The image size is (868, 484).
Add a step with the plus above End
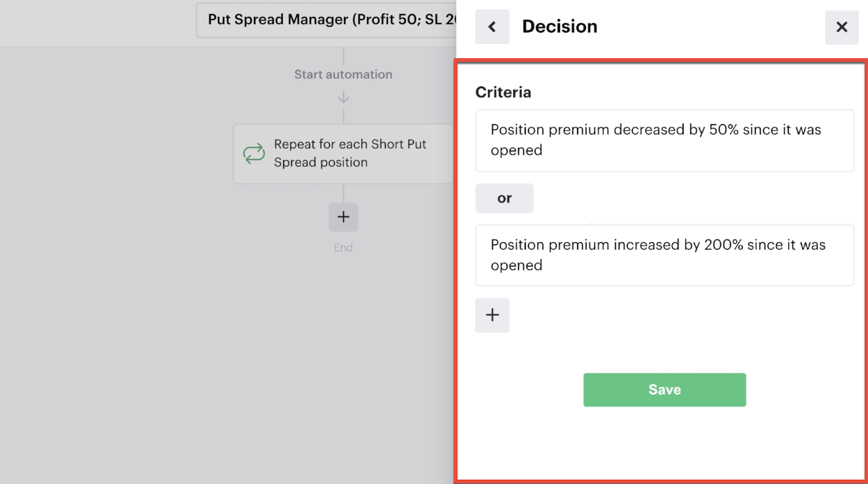pos(343,217)
